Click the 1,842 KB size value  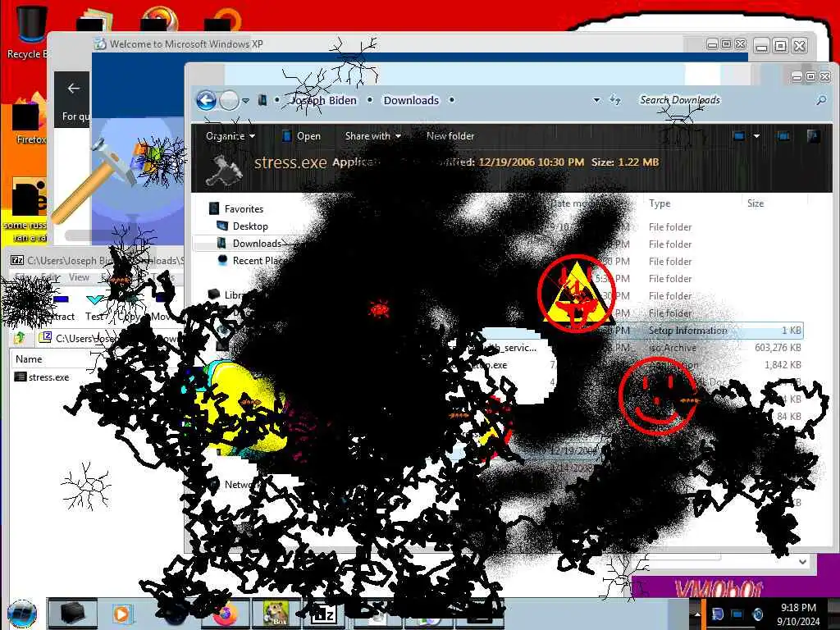coord(783,365)
